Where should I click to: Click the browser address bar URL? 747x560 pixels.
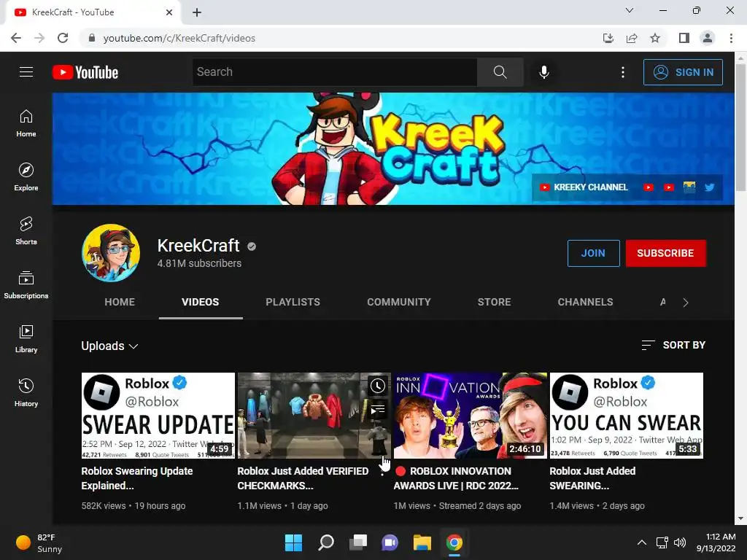click(179, 38)
